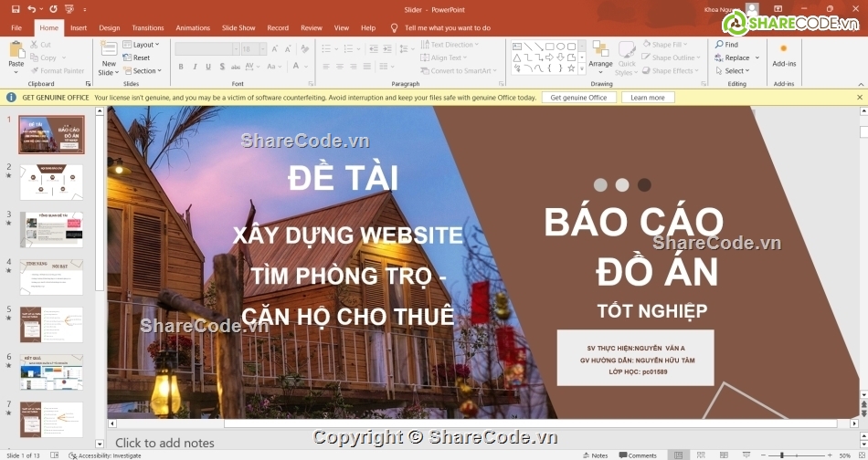Click Find in Editing group

(727, 44)
